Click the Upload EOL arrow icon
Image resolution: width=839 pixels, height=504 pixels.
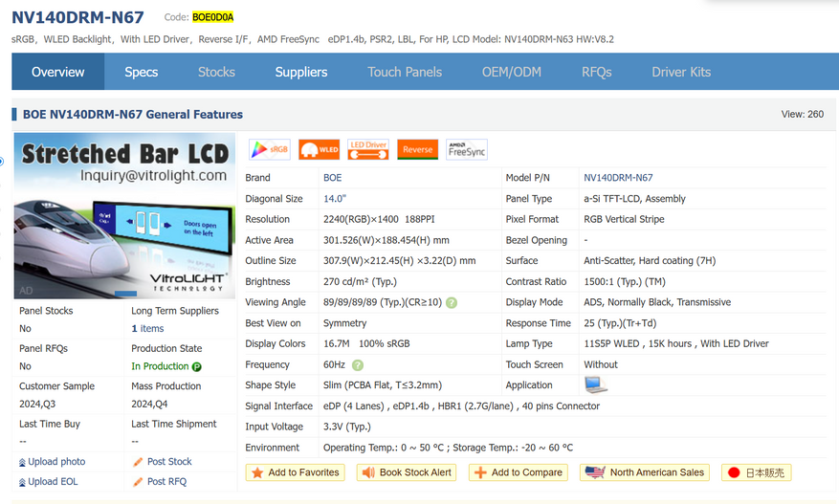22,482
